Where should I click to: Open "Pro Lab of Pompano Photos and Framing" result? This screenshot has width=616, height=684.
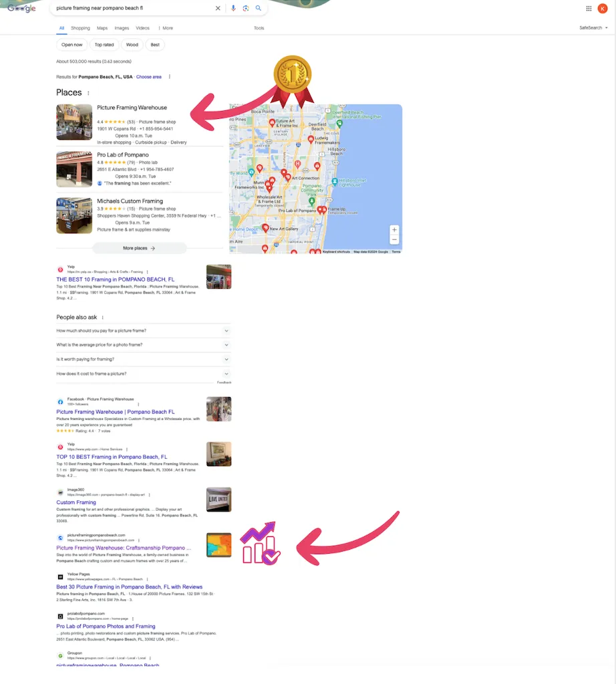pos(106,626)
